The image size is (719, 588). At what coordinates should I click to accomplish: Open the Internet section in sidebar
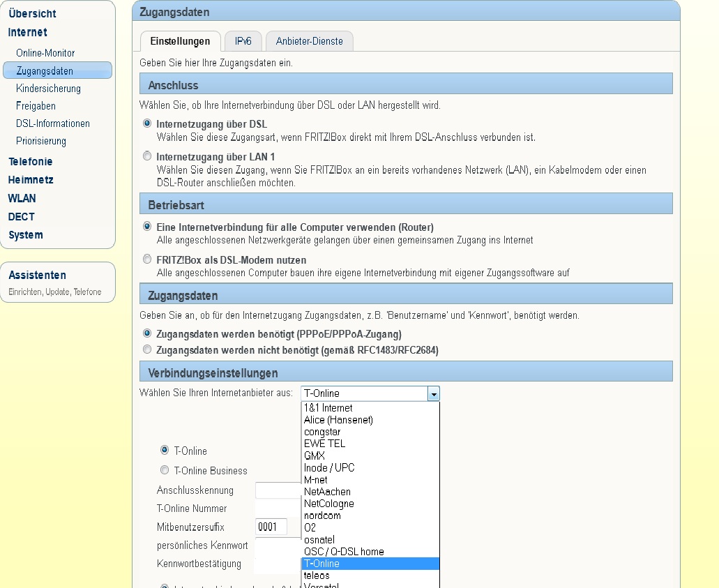point(27,33)
